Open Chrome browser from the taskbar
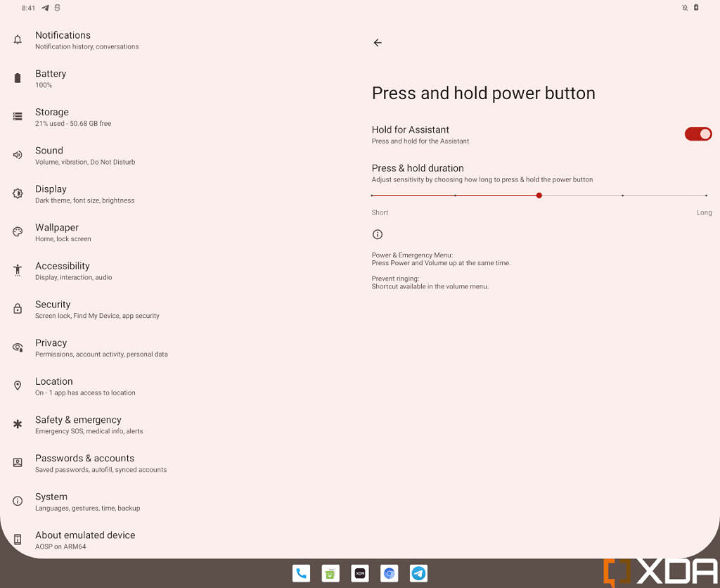This screenshot has width=720, height=588. tap(390, 573)
